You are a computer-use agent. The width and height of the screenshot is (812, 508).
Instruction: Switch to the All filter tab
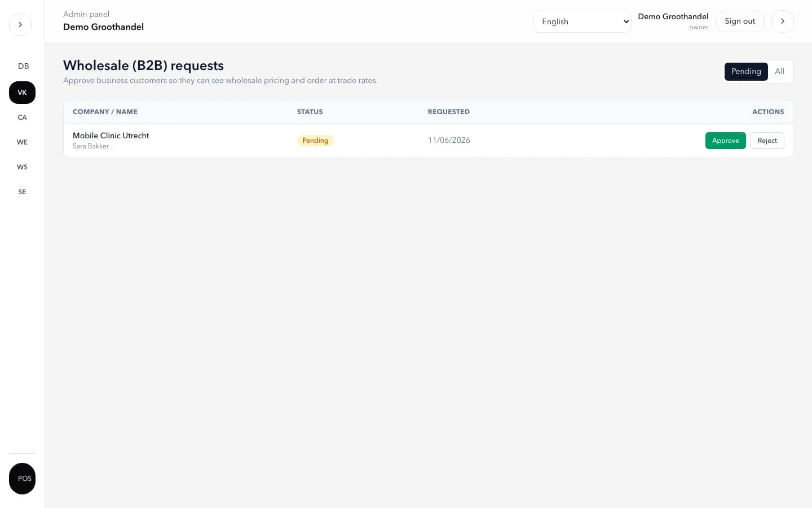click(x=779, y=72)
